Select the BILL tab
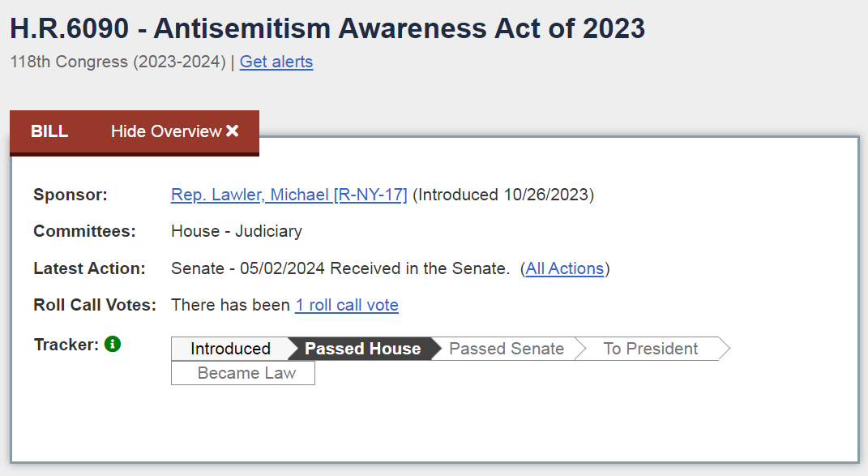 [x=49, y=131]
